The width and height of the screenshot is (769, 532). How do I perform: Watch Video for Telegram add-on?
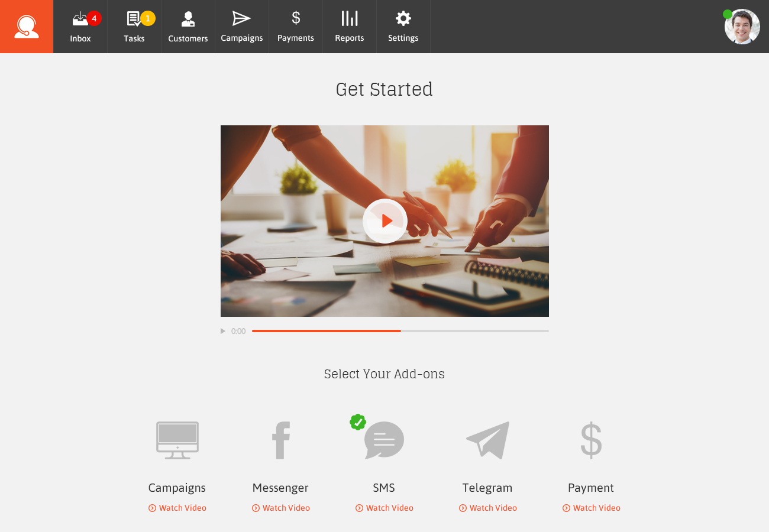click(488, 508)
